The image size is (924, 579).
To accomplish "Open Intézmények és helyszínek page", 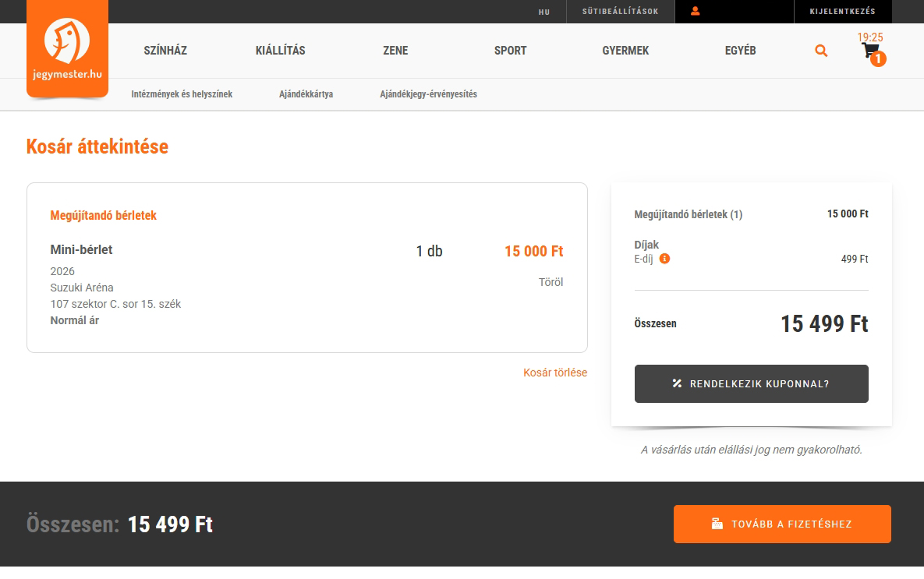I will tap(182, 94).
